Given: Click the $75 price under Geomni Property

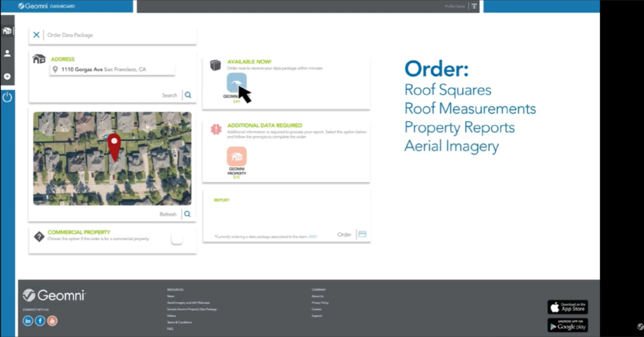Looking at the screenshot, I should click(236, 177).
